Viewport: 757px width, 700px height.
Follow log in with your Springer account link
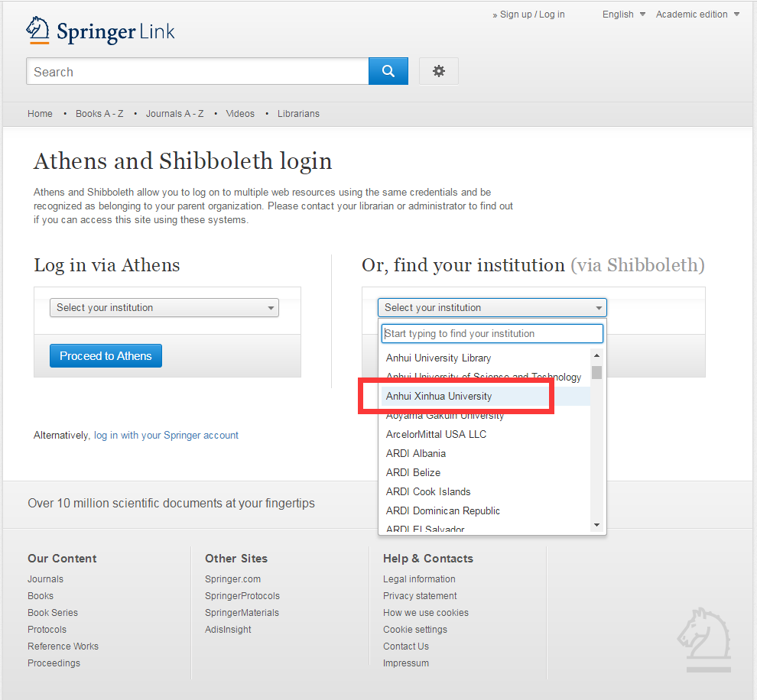pos(166,436)
